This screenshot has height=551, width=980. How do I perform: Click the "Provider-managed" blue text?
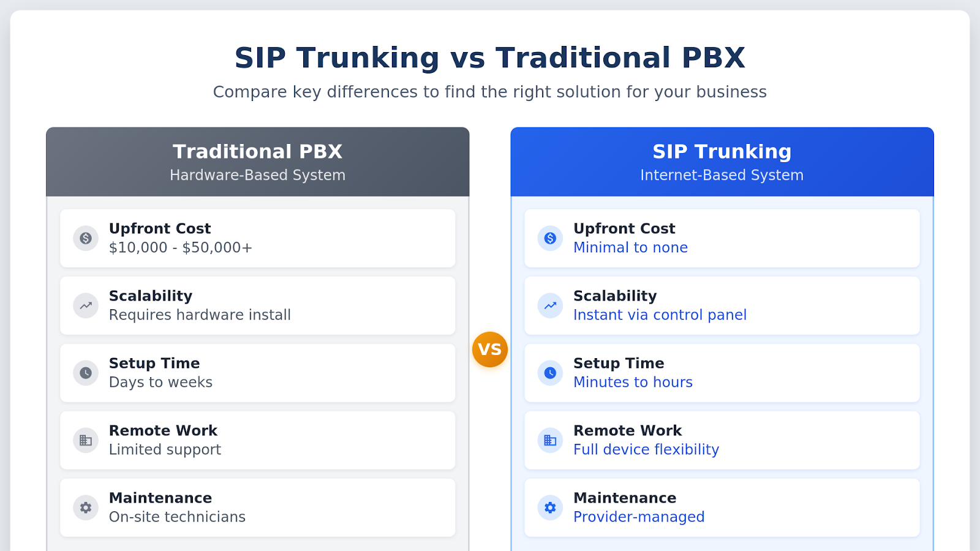click(639, 517)
